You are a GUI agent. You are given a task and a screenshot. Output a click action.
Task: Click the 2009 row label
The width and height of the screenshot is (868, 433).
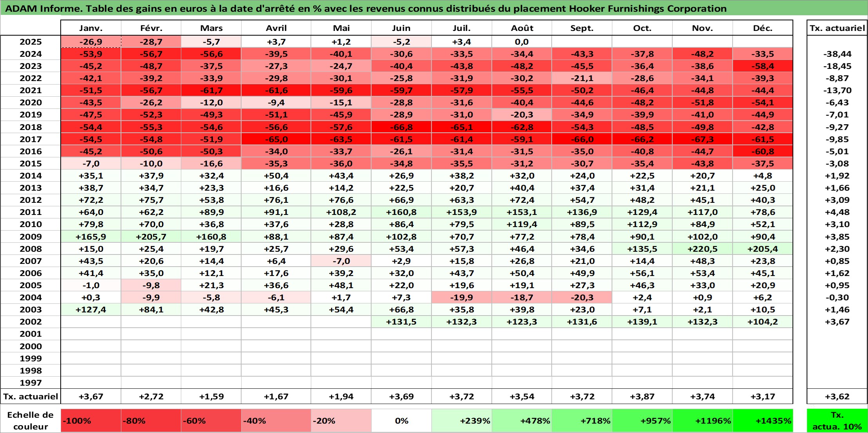coord(31,236)
